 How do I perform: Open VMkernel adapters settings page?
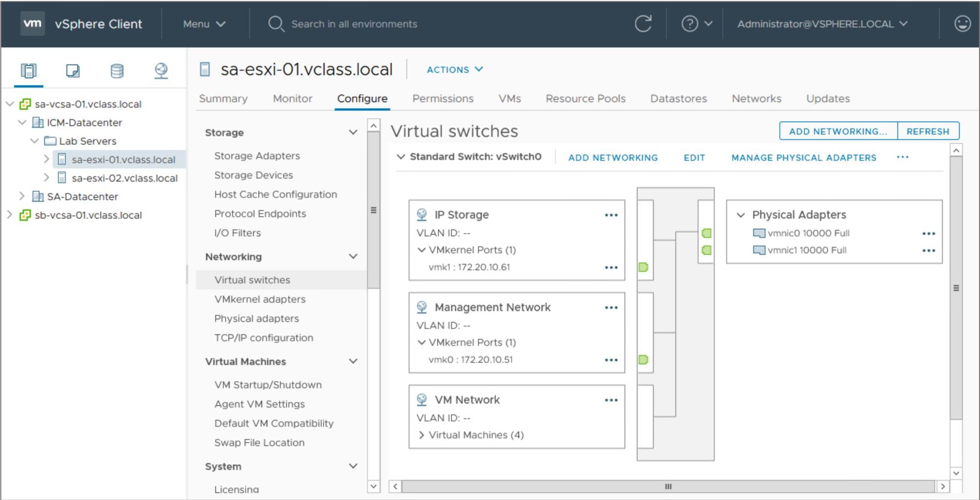pos(260,299)
